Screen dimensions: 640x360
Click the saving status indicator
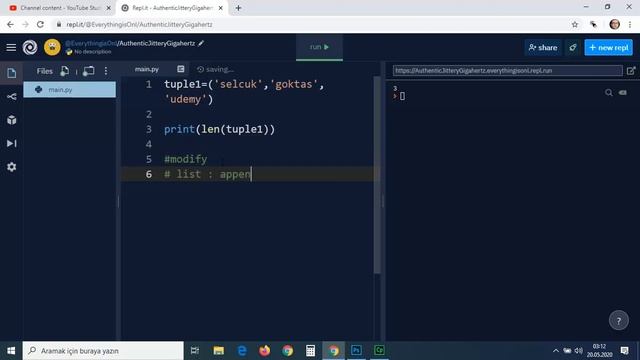(x=215, y=69)
